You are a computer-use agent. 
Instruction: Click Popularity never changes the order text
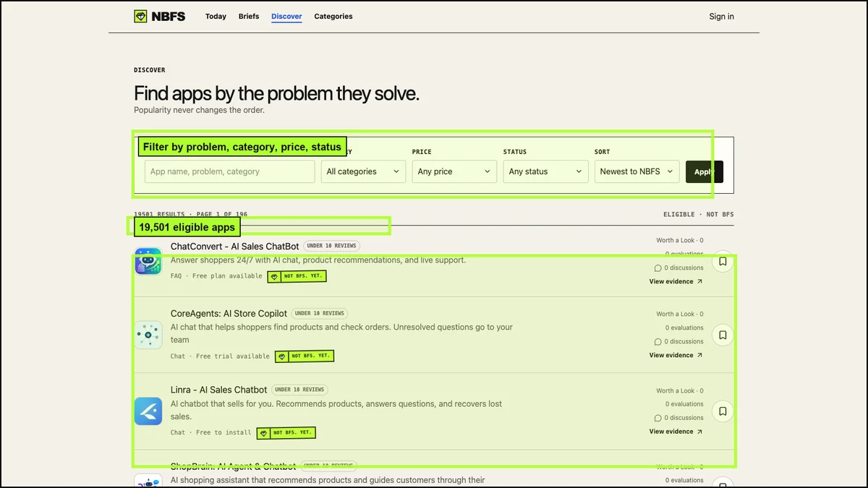[x=200, y=111]
